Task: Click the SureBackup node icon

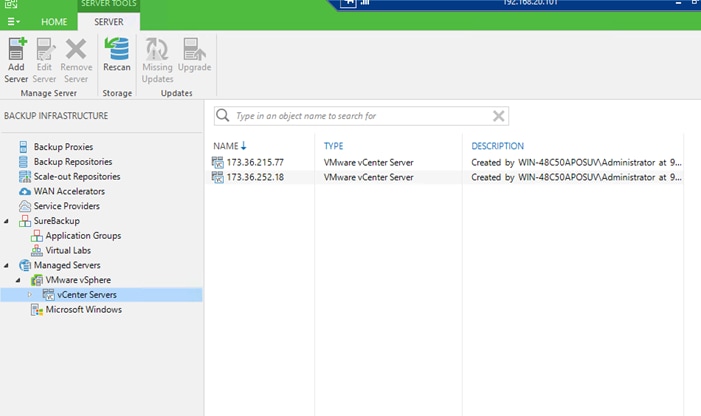Action: click(x=25, y=221)
